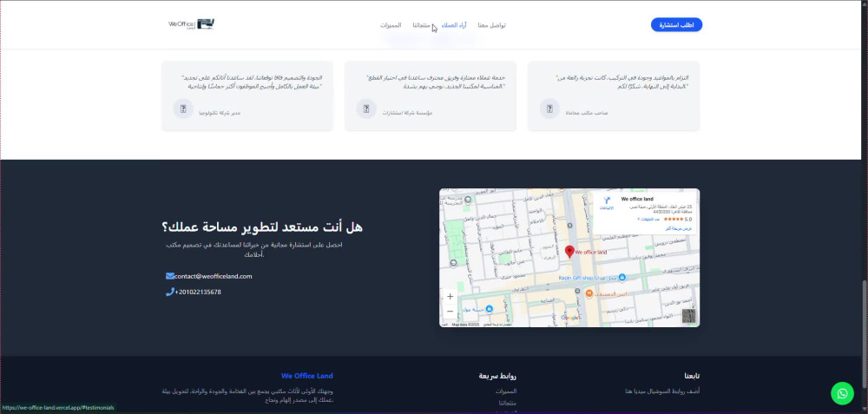Click the phone icon beside the phone number

point(170,292)
